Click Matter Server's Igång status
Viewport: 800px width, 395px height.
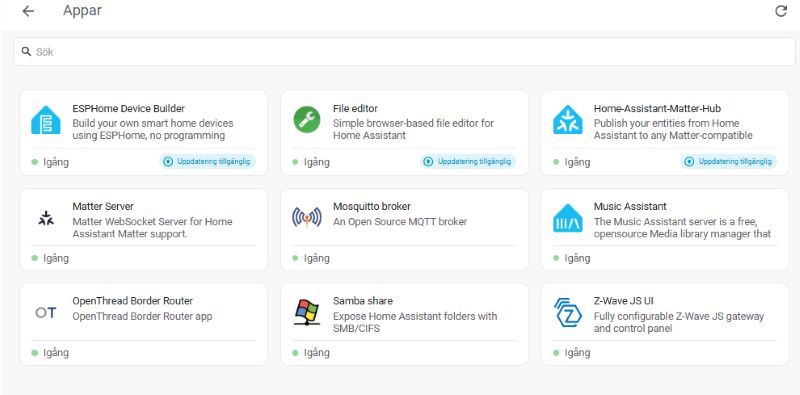pyautogui.click(x=50, y=258)
